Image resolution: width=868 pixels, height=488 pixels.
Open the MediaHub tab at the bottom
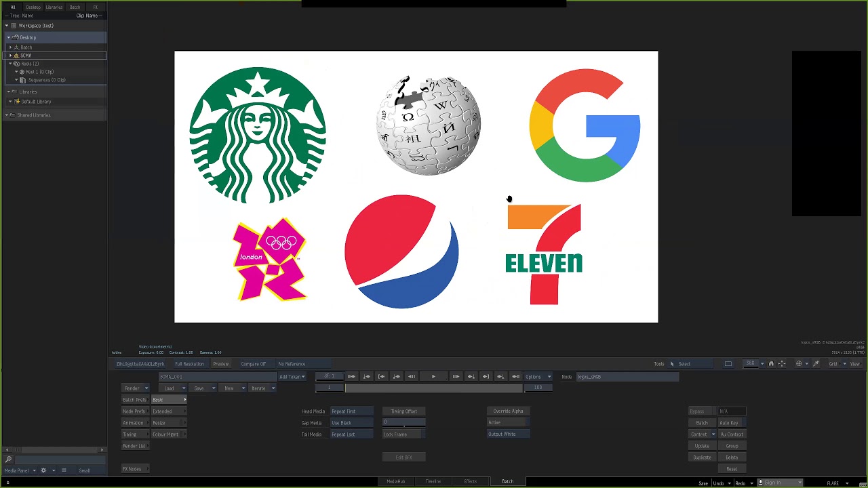tap(396, 481)
